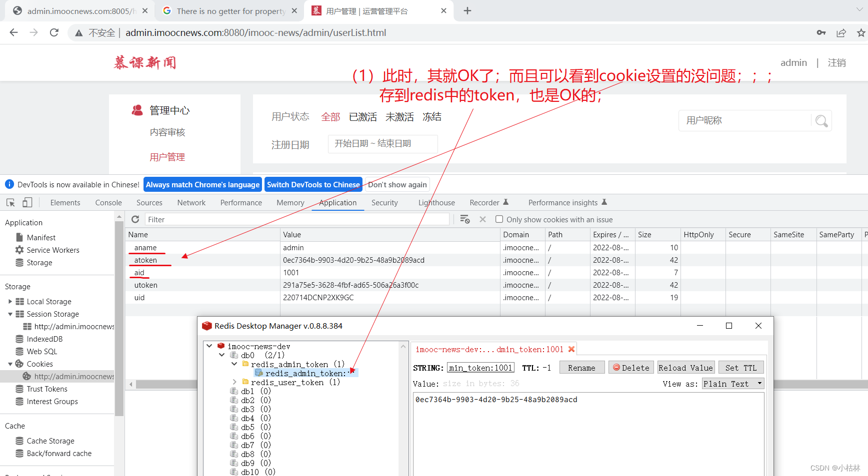Open the password key icon in address bar
The height and width of the screenshot is (476, 868).
click(821, 32)
